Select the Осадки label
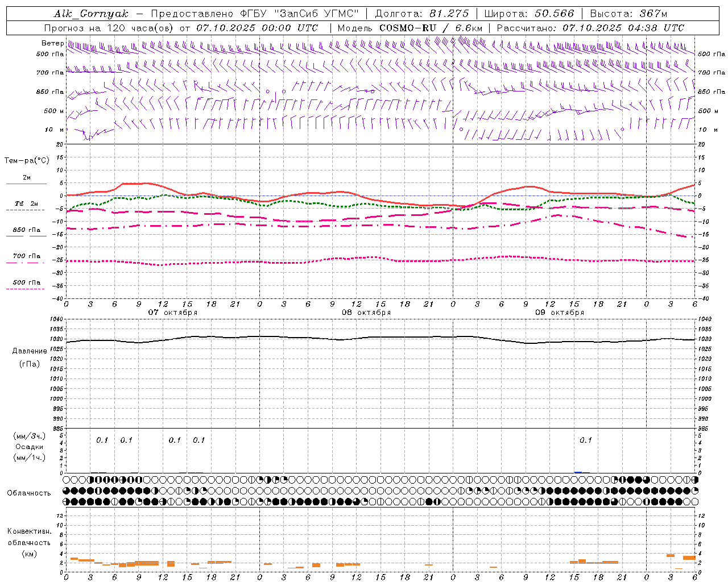This screenshot has width=728, height=582. point(30,447)
